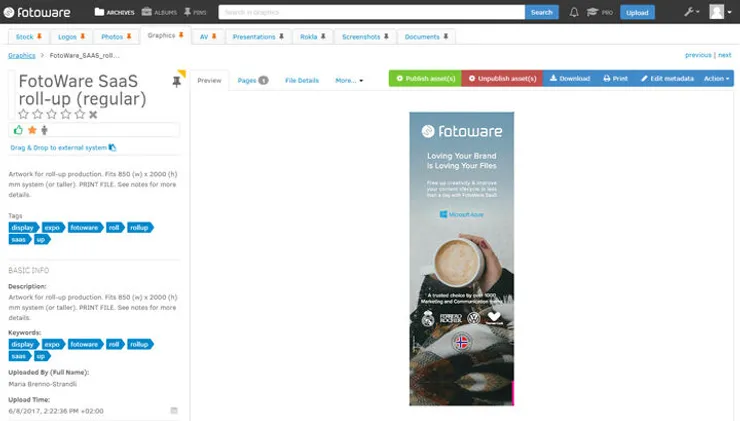
Task: Click Drag & Drop to external system link
Action: click(63, 148)
